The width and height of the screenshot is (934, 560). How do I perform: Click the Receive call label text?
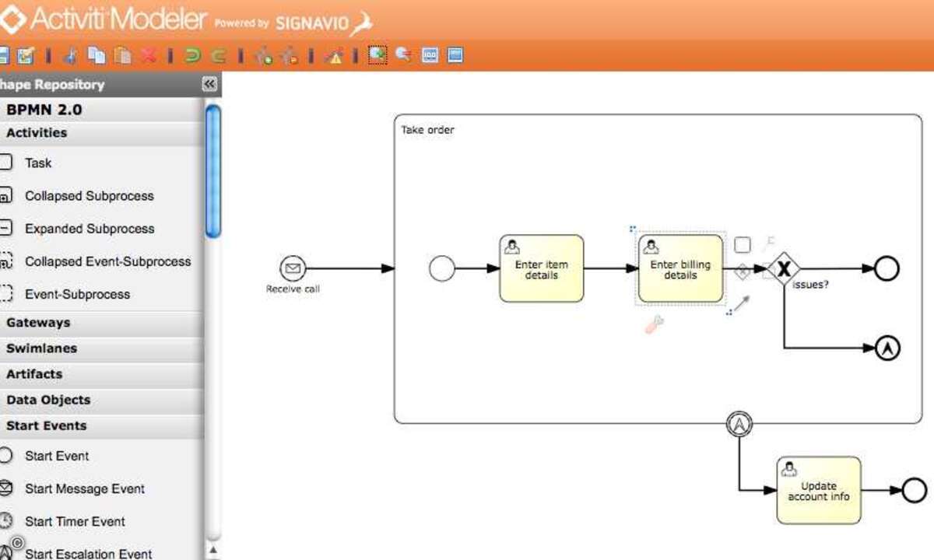coord(293,289)
